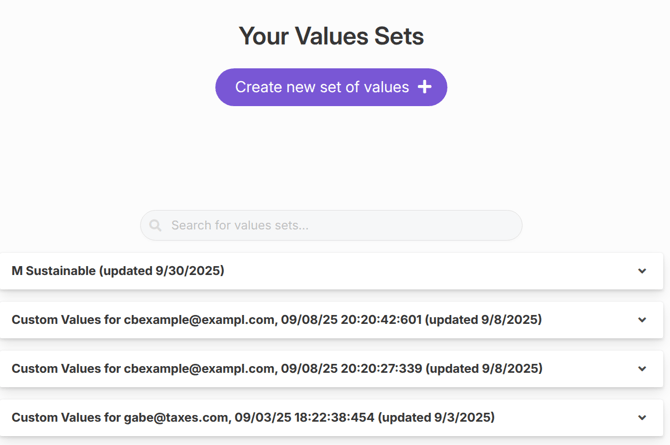Open the M Sustainable values set title

pyautogui.click(x=118, y=271)
